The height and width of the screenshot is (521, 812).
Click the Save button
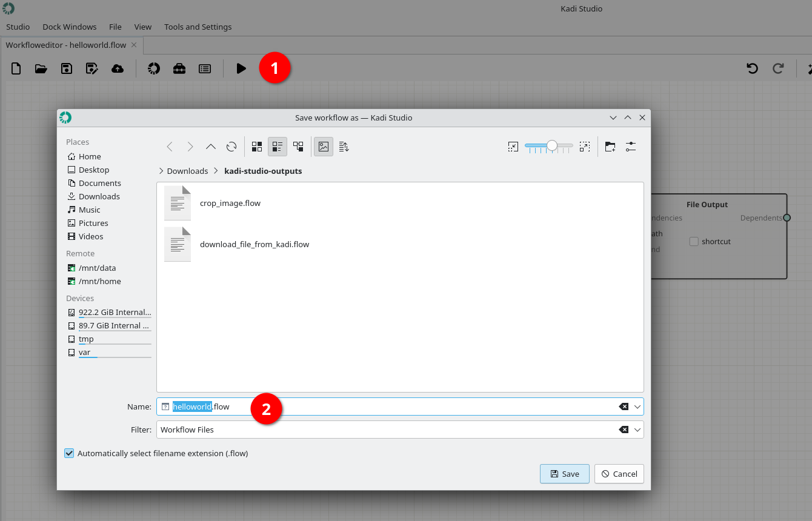click(x=565, y=474)
